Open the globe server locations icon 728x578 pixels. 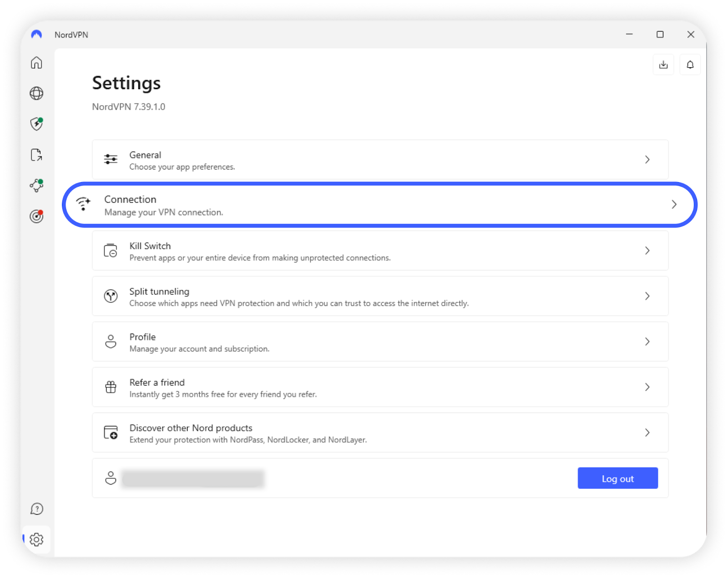(36, 93)
